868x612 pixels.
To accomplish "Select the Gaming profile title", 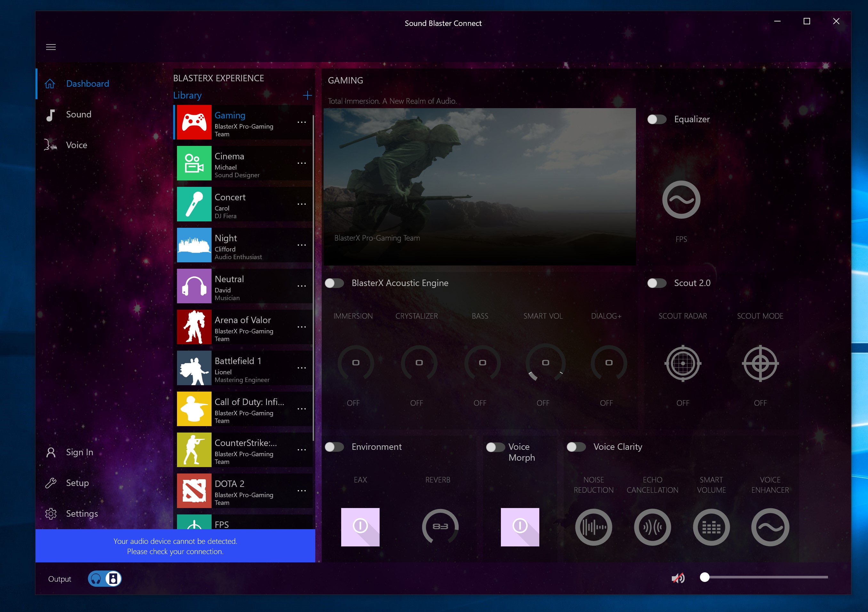I will [230, 115].
